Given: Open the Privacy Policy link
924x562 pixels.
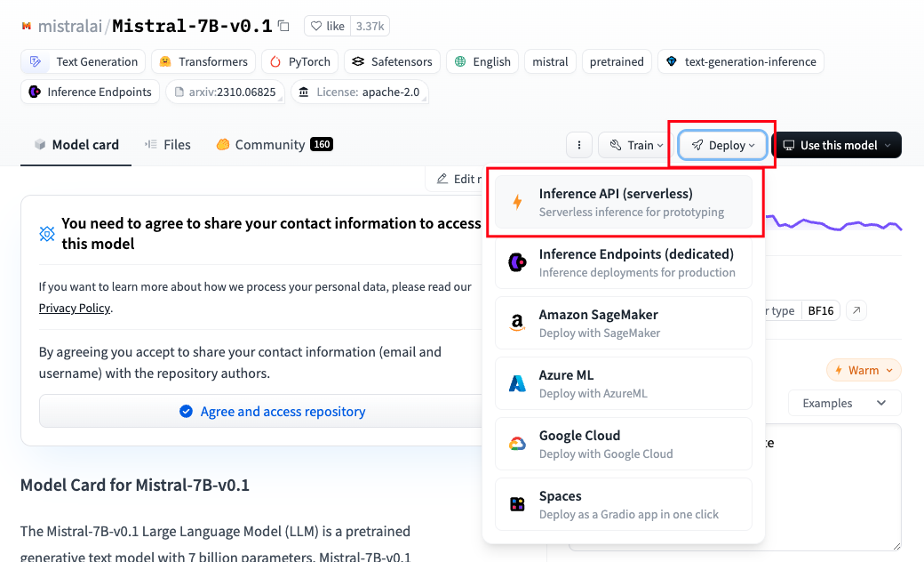Looking at the screenshot, I should [x=75, y=308].
